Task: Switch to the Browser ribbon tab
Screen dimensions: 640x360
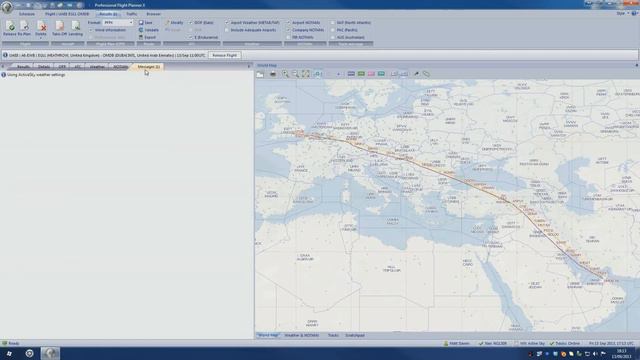Action: [153, 14]
